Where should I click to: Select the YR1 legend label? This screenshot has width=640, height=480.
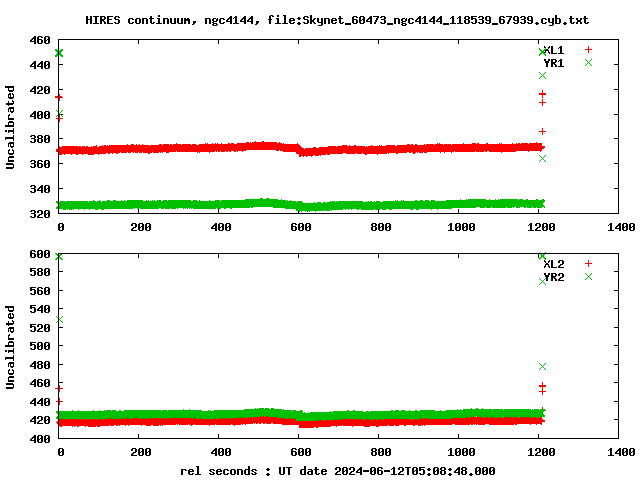click(553, 63)
